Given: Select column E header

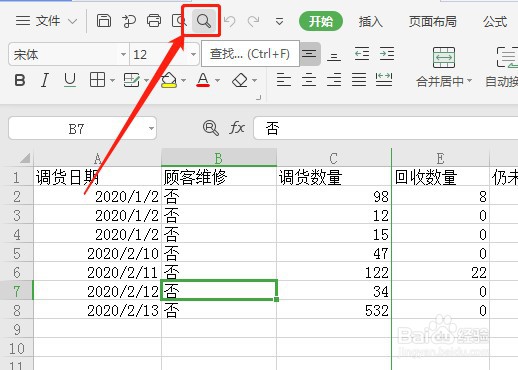Looking at the screenshot, I should point(440,158).
